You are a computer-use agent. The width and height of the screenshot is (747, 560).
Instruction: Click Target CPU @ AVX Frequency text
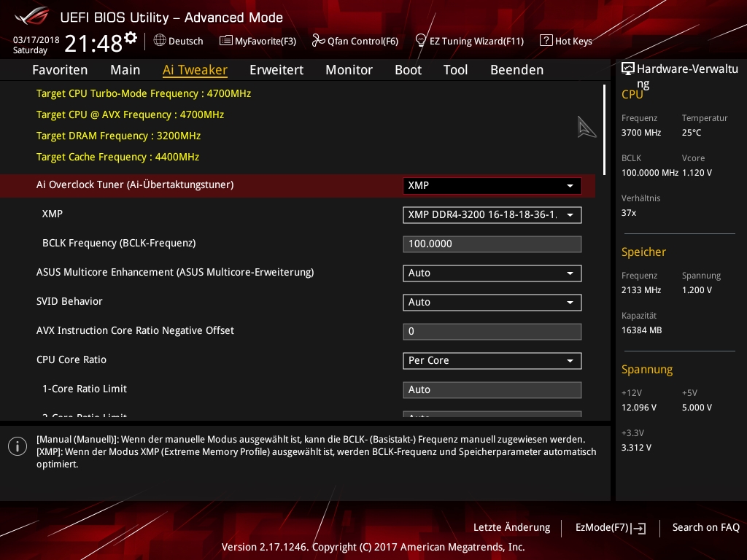pos(130,114)
